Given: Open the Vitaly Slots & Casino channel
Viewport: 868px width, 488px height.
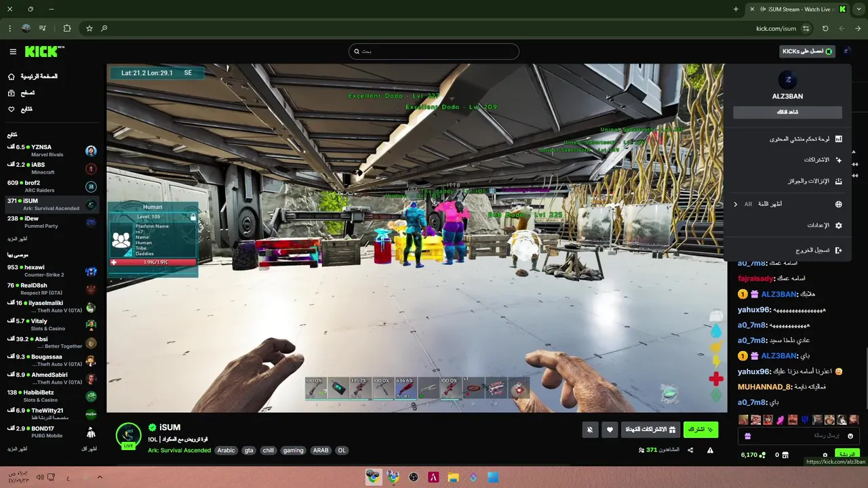Looking at the screenshot, I should point(52,325).
